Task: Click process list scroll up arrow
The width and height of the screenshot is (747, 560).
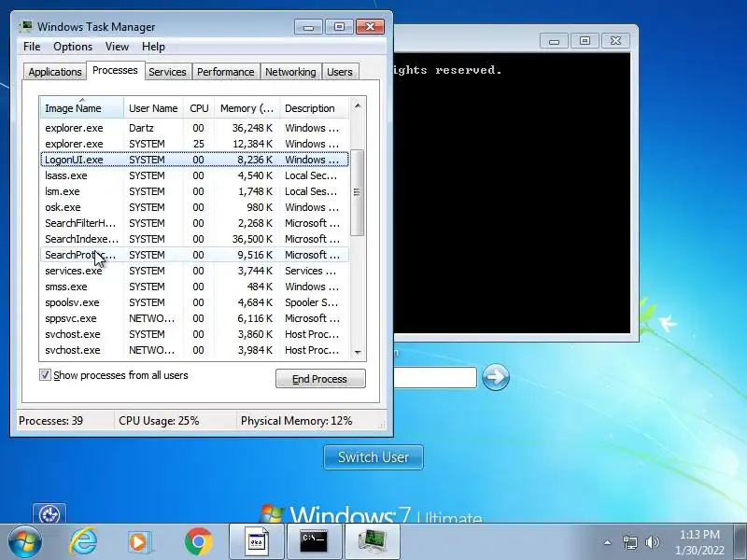Action: [358, 105]
